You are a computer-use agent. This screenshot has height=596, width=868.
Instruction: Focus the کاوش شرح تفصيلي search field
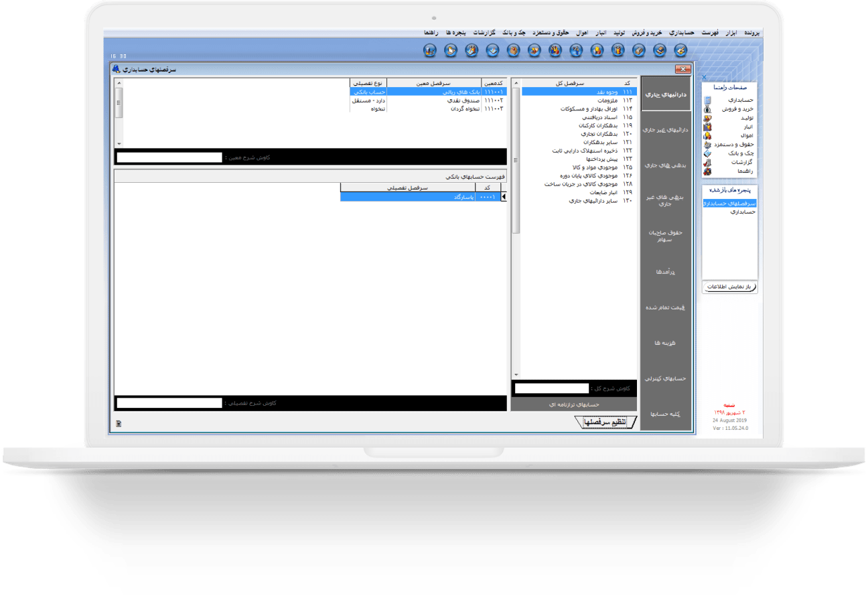(169, 403)
